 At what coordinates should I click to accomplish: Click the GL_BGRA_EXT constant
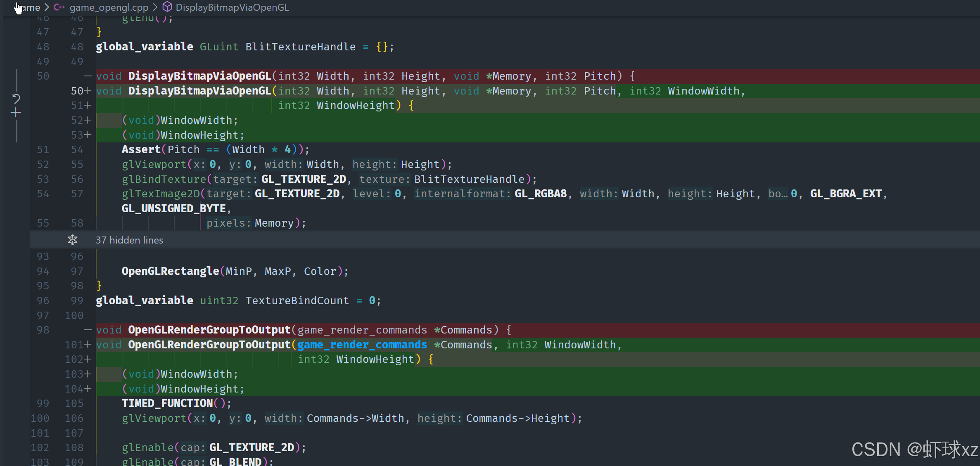pos(845,194)
